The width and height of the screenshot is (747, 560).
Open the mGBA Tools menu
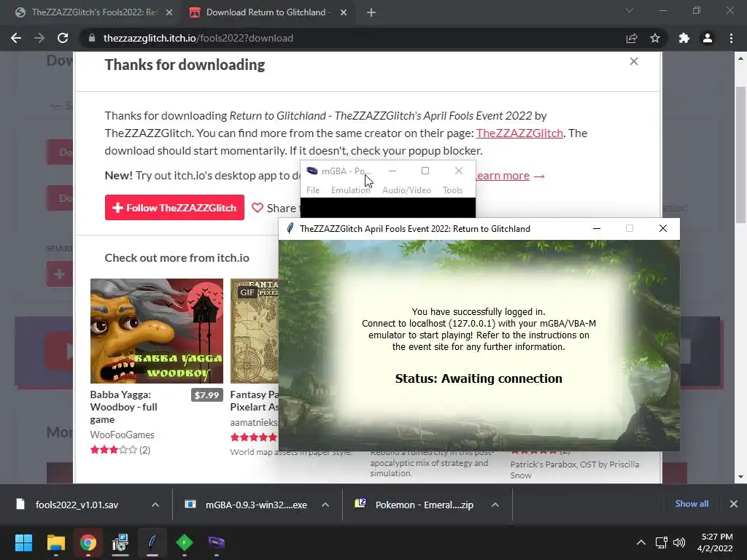click(452, 190)
